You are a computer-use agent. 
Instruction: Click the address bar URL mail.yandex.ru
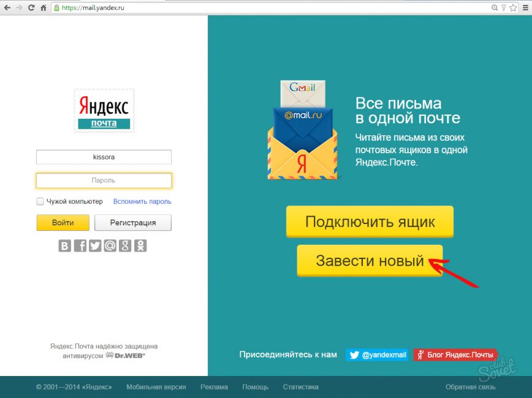(x=93, y=8)
